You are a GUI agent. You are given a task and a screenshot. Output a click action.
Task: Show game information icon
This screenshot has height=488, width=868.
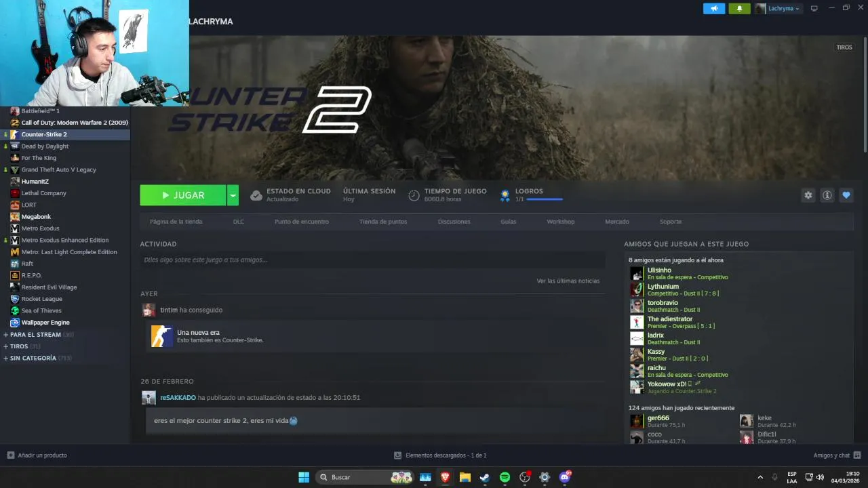pos(827,195)
